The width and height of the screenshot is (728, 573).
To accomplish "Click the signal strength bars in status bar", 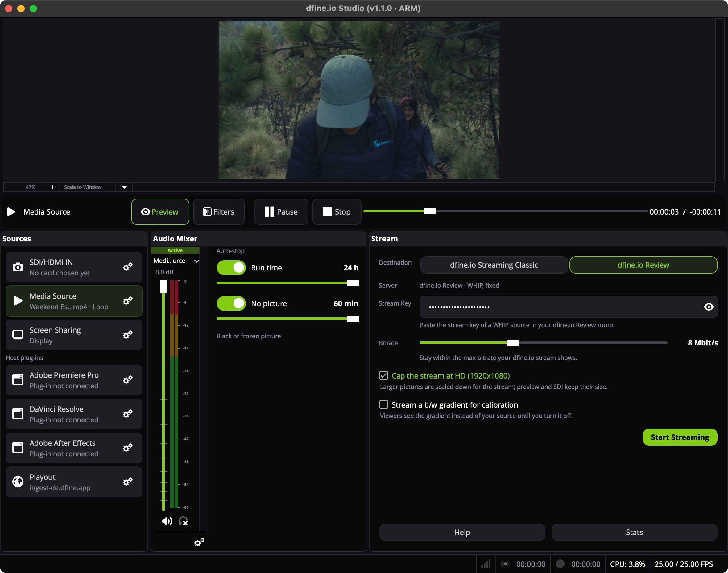I will pos(486,564).
